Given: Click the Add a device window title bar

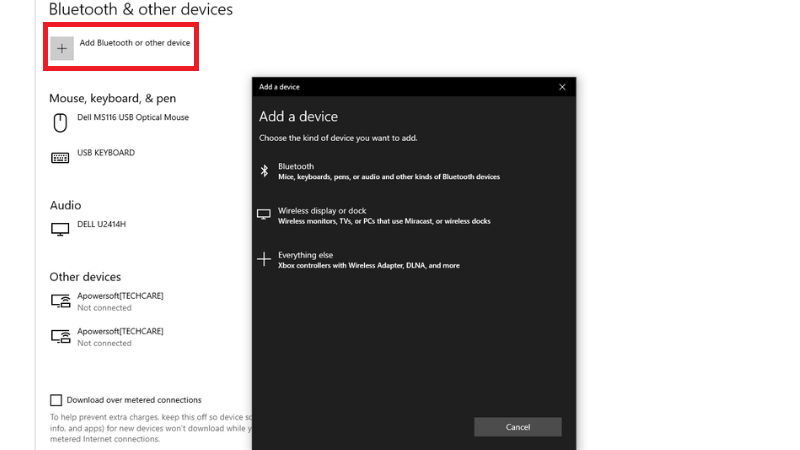Looking at the screenshot, I should pos(400,87).
